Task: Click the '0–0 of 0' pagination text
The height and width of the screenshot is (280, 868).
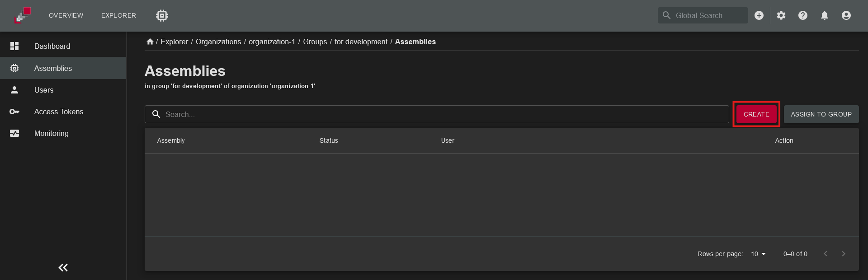Action: point(795,254)
